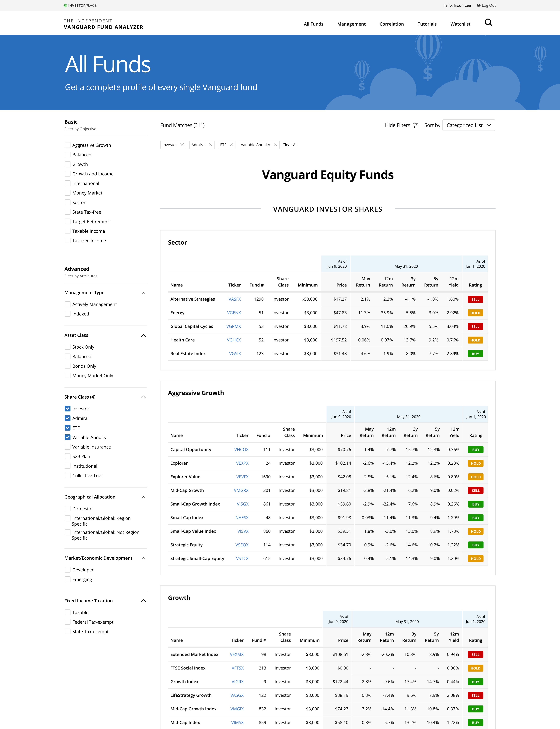Collapse the Management Type section

tap(143, 293)
